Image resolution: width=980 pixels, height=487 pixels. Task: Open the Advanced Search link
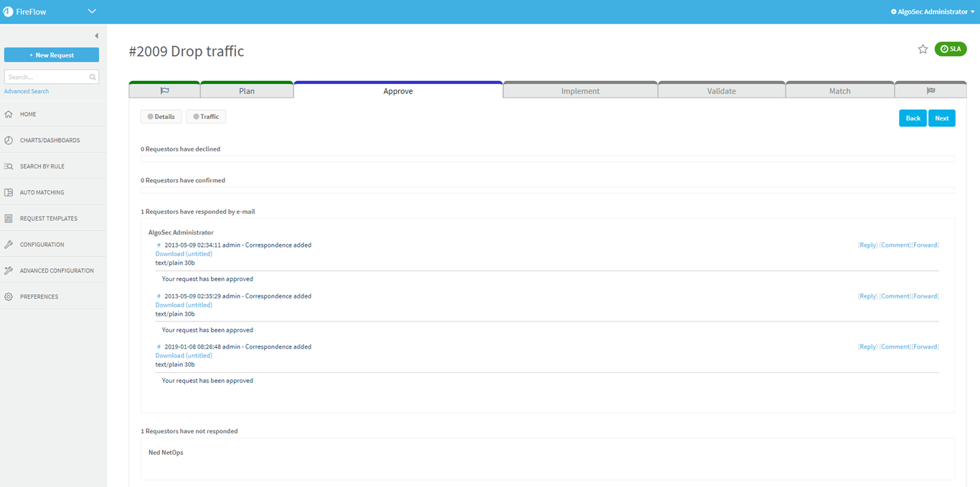(27, 92)
